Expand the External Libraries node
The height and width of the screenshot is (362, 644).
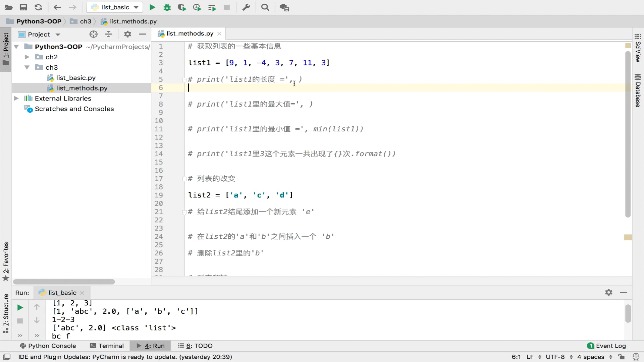pyautogui.click(x=16, y=98)
